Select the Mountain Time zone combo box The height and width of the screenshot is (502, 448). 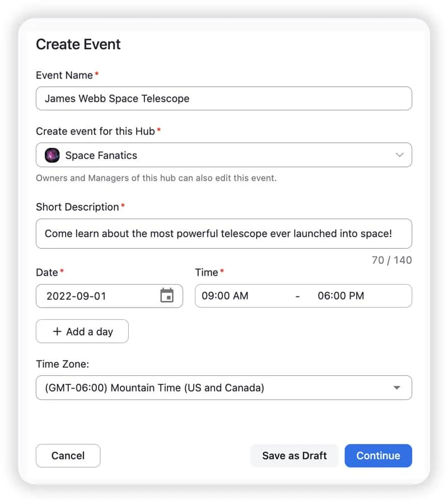(223, 388)
